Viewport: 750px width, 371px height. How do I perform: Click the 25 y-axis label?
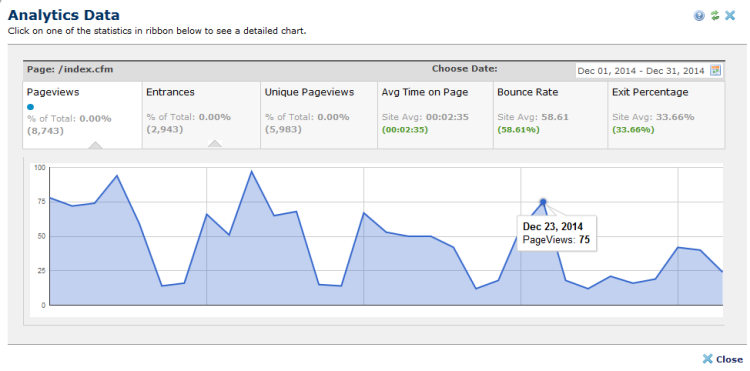coord(41,271)
